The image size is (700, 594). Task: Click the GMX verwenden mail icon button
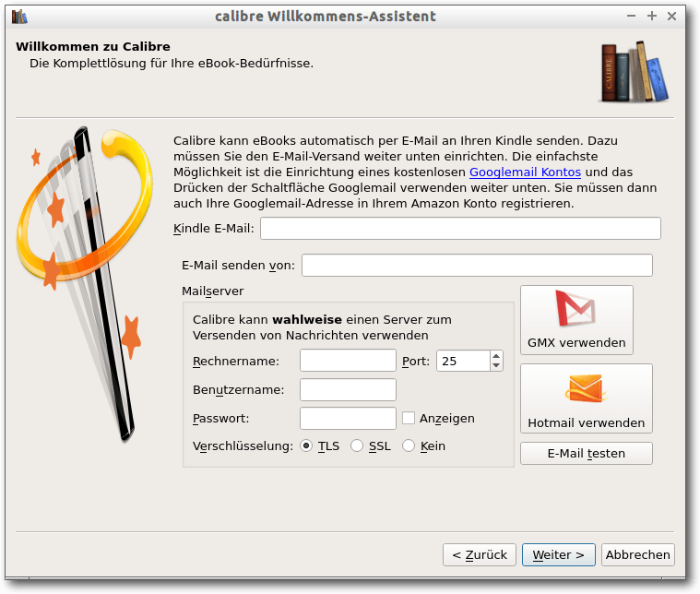click(576, 320)
